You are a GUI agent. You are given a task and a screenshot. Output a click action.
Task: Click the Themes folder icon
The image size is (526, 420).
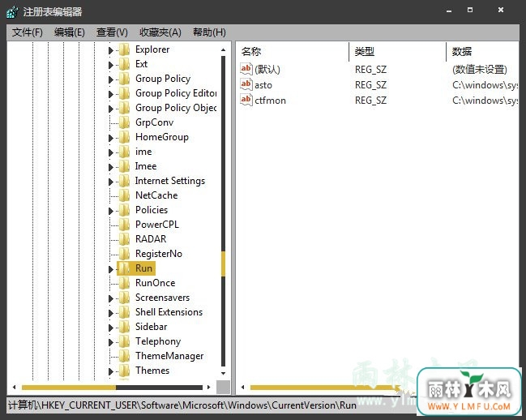(x=125, y=371)
